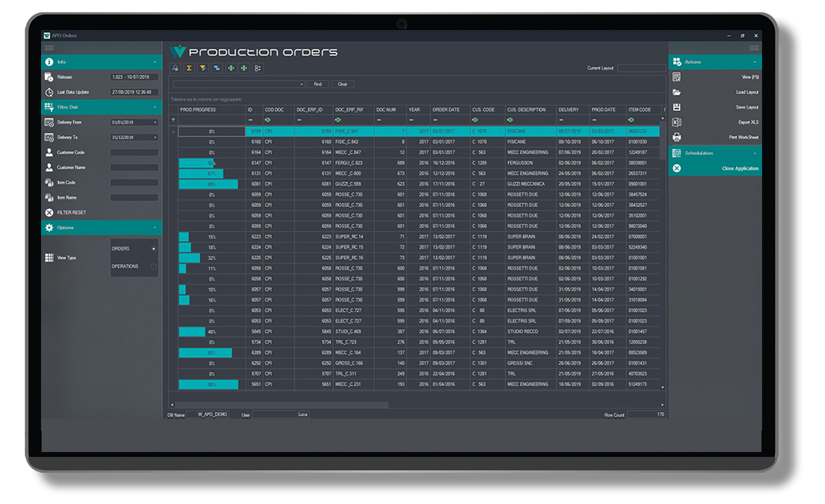Open the search text combo box dropdown

click(301, 84)
